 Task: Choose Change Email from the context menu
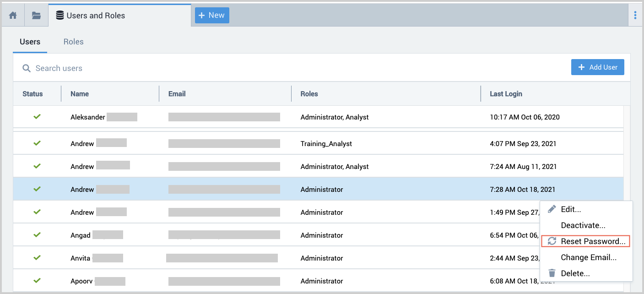click(589, 257)
